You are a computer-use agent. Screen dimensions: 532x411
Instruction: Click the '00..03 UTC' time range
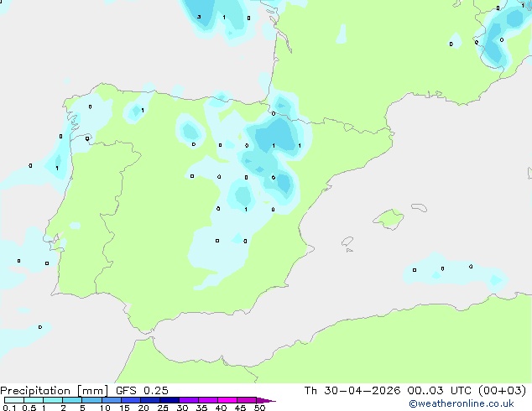click(x=440, y=391)
